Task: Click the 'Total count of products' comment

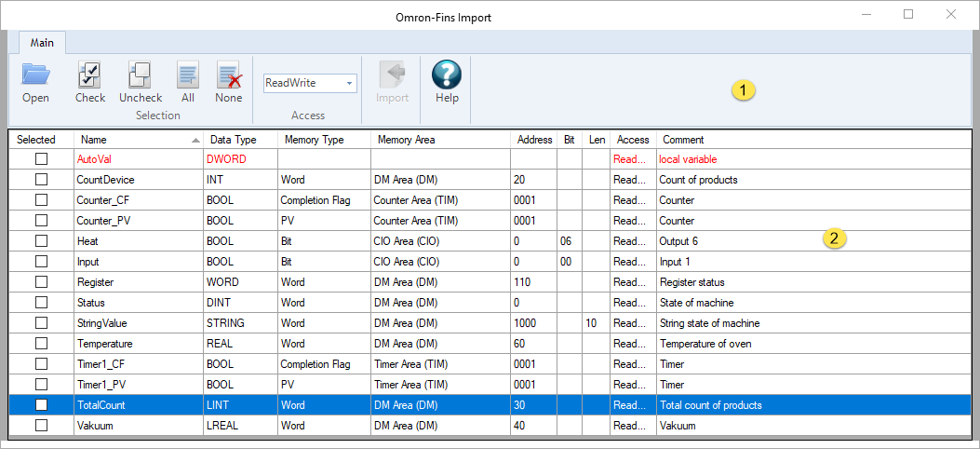Action: point(813,404)
